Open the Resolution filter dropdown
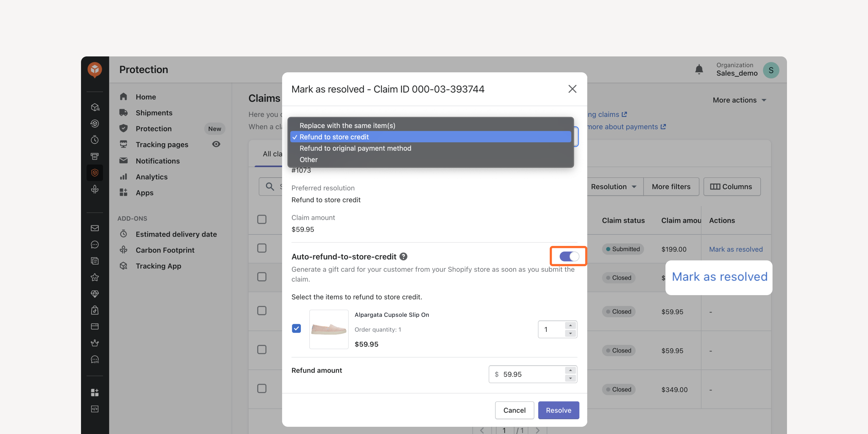This screenshot has width=868, height=434. 614,186
